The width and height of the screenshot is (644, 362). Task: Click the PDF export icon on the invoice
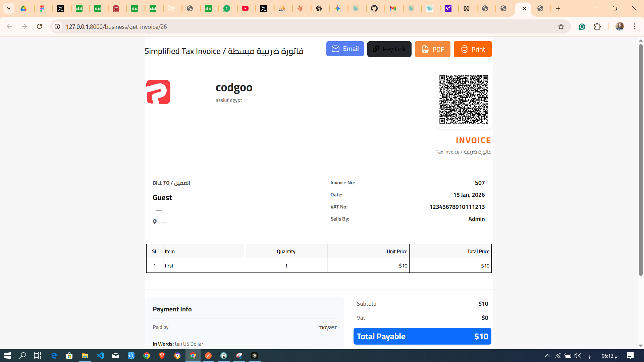pos(425,49)
